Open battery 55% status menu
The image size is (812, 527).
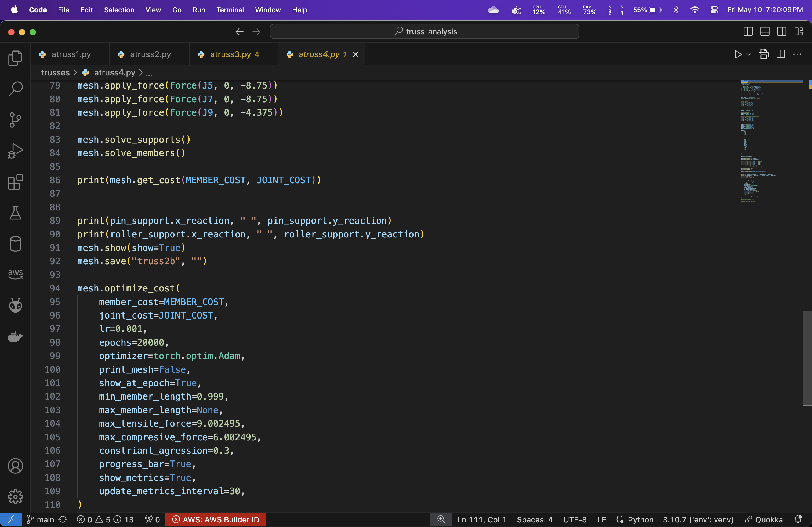point(647,10)
